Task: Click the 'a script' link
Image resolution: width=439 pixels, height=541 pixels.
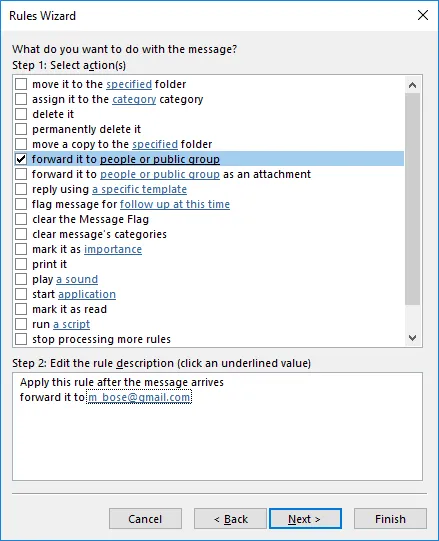Action: (71, 324)
